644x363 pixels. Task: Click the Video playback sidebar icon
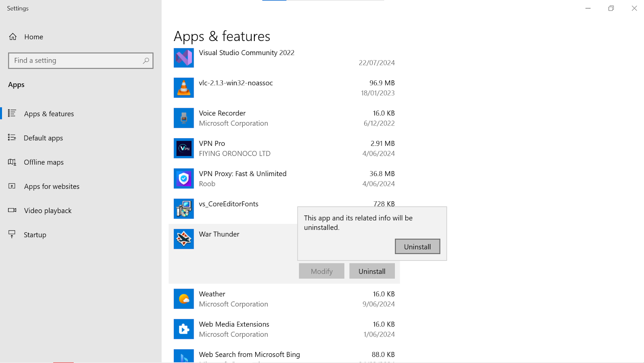[12, 210]
